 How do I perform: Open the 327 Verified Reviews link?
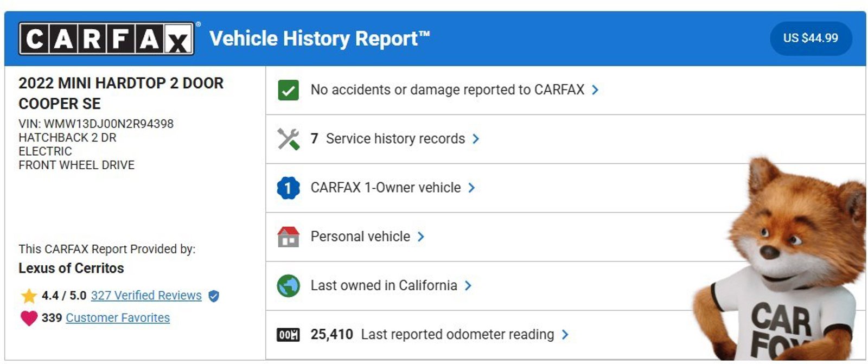(x=146, y=296)
